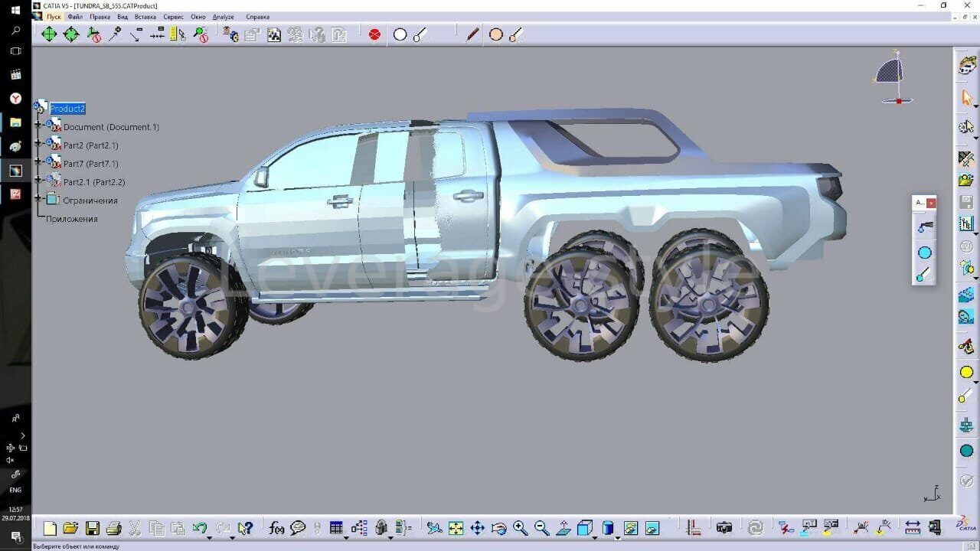Expand the Part7 (Part7.1) tree node
This screenshot has width=980, height=551.
38,162
